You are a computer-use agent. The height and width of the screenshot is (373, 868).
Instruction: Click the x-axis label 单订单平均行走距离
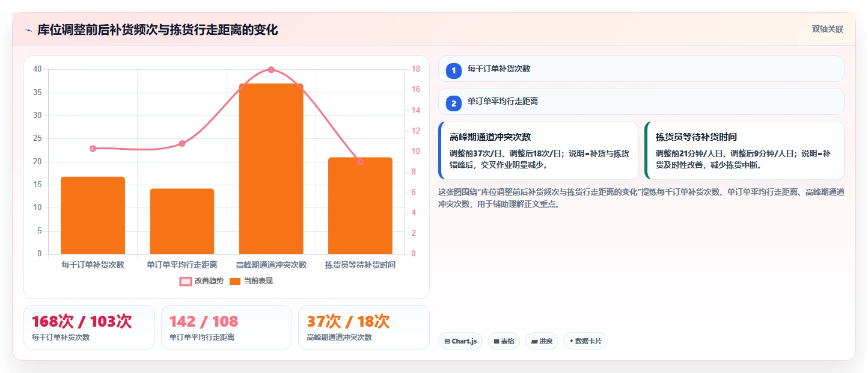pyautogui.click(x=182, y=265)
